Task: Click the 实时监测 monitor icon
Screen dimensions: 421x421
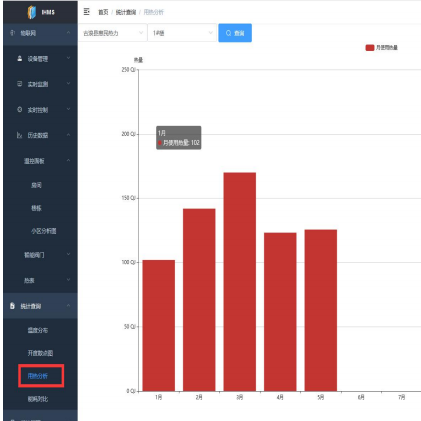Action: point(20,84)
